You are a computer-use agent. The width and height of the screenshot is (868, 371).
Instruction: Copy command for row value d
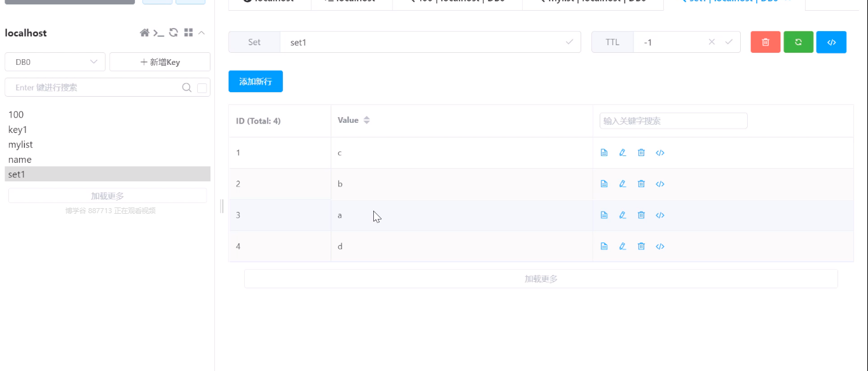(660, 246)
